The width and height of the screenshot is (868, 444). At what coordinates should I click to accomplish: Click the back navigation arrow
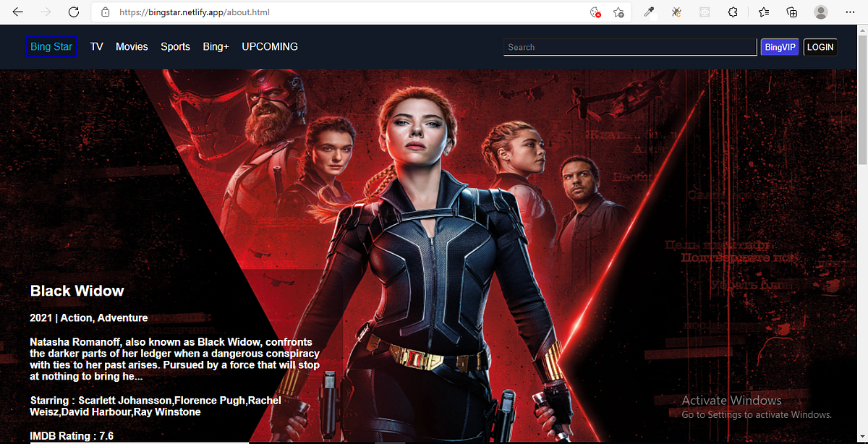(17, 12)
